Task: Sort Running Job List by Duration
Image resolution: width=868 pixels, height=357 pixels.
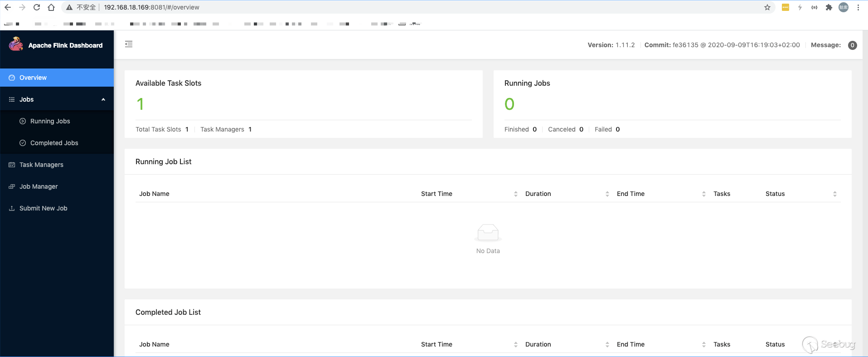Action: pyautogui.click(x=607, y=194)
